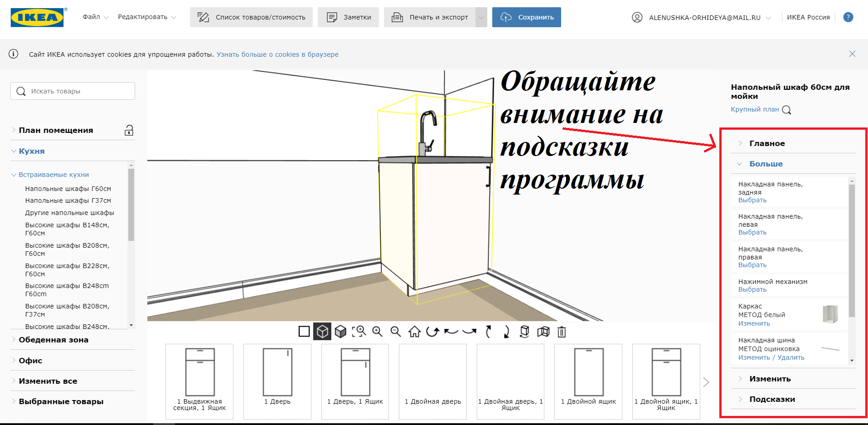Click the help question mark icon

pos(848,17)
